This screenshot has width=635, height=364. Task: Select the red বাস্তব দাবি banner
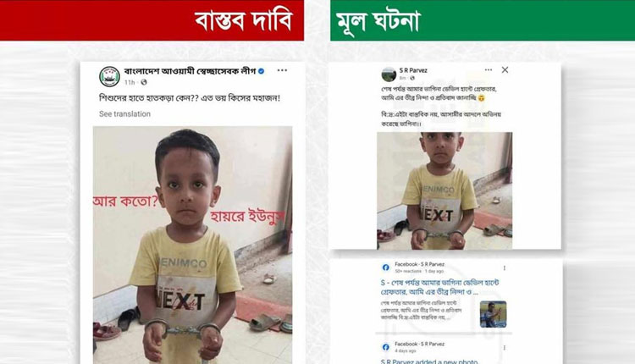click(152, 20)
